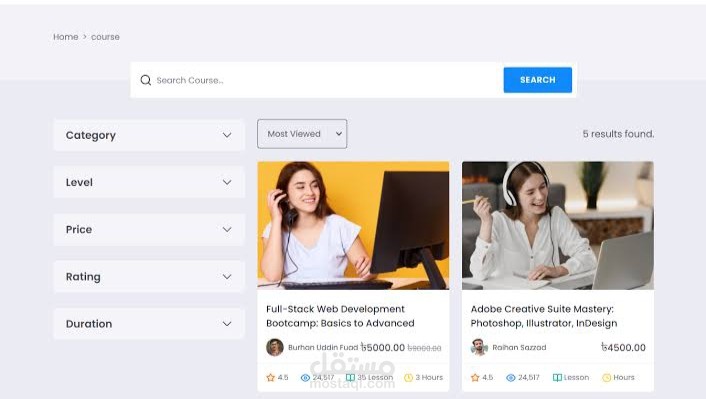Expand the Category filter

point(149,135)
